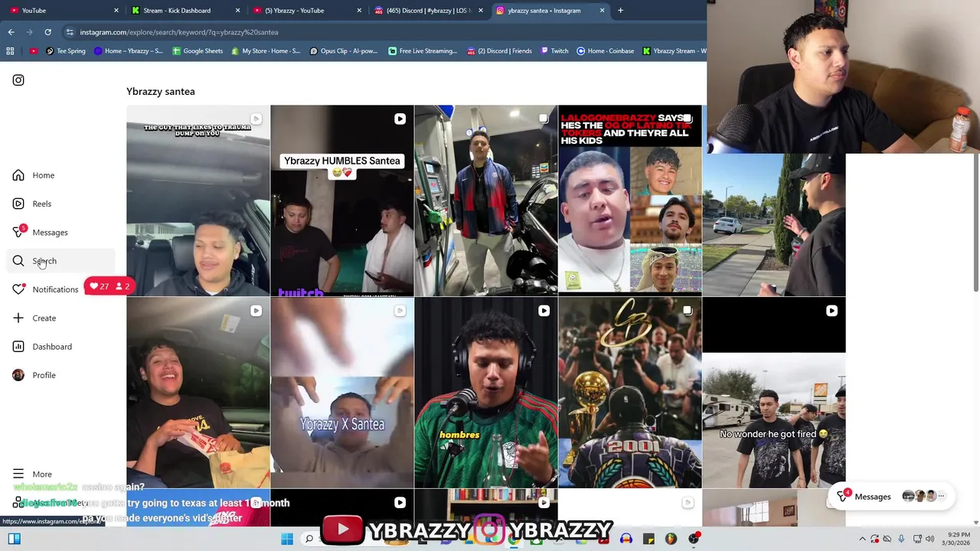The width and height of the screenshot is (980, 551).
Task: Open 'OG of Latino TikTokers' post
Action: [629, 201]
